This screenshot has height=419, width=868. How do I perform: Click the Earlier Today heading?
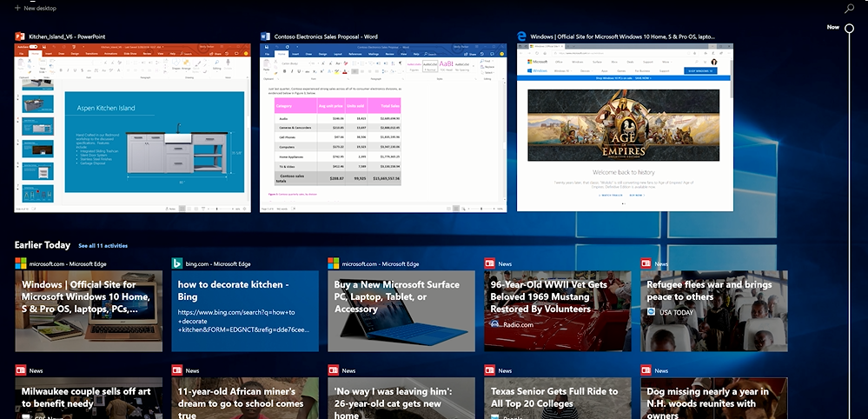click(43, 245)
